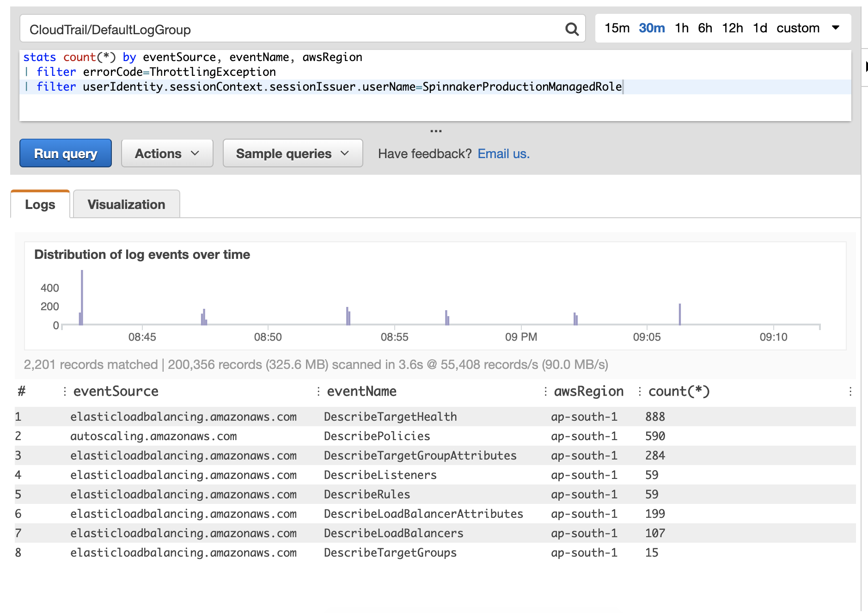Open the Email us feedback link
Screen dimensions: 868x613
point(503,153)
